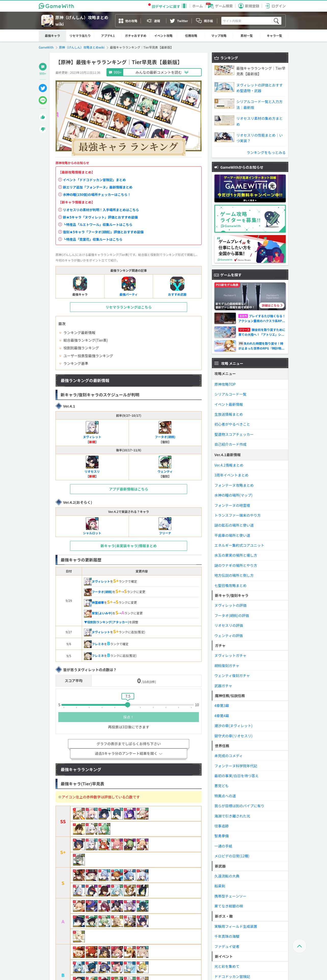Jump to ランキング基準 in contents
327x980 pixels.
pos(76,363)
